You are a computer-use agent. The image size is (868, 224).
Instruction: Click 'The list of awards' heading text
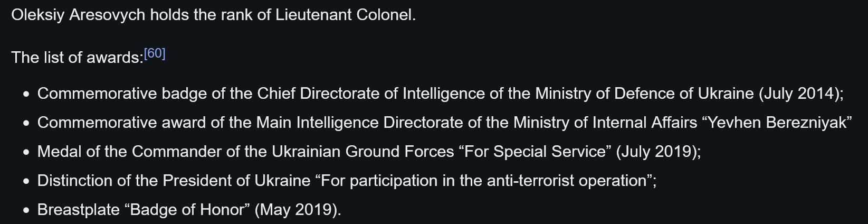coord(77,57)
